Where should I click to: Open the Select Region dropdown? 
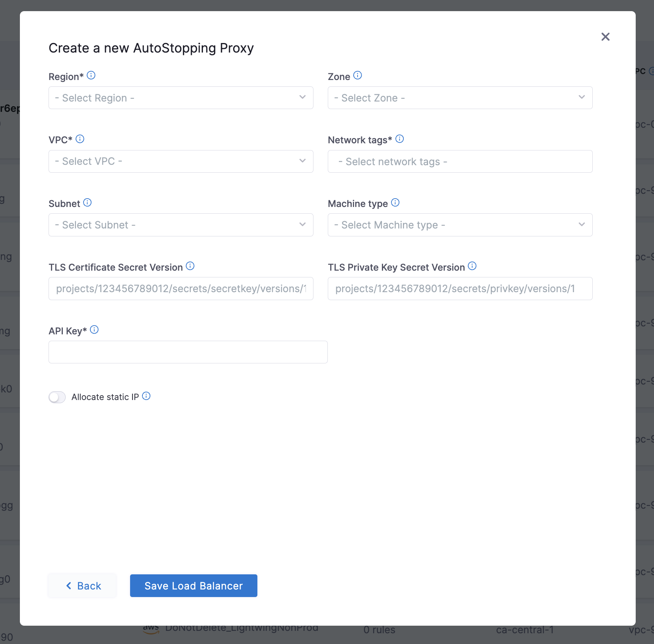[x=181, y=98]
